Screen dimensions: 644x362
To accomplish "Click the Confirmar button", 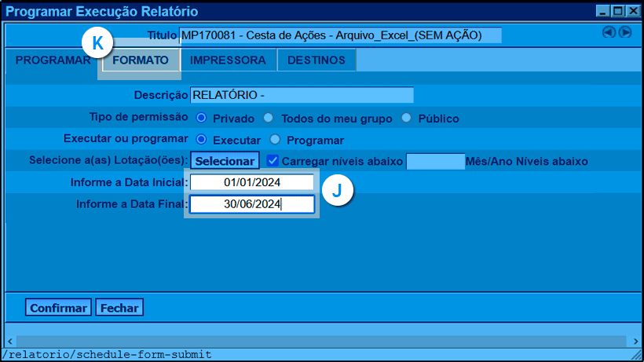I will click(x=58, y=307).
